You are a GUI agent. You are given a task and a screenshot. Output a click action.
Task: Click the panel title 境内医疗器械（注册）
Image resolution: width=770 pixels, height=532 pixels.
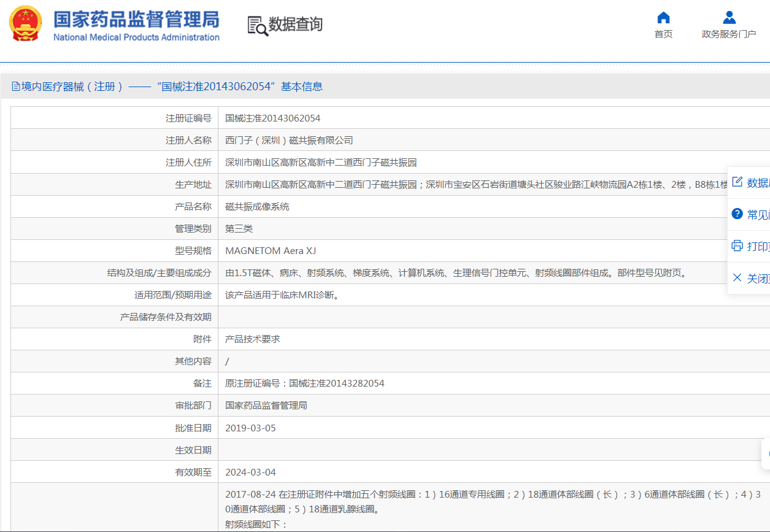click(x=73, y=87)
